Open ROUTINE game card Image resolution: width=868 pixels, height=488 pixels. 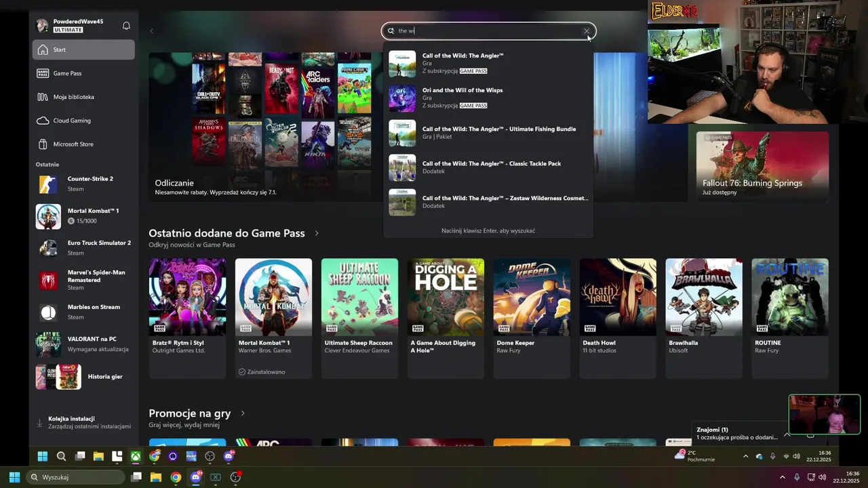pos(790,318)
